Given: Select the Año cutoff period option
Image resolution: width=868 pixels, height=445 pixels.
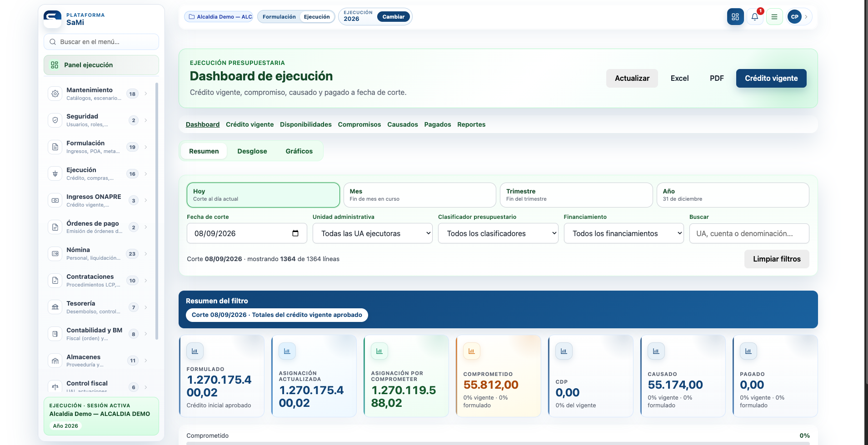Looking at the screenshot, I should (x=733, y=195).
